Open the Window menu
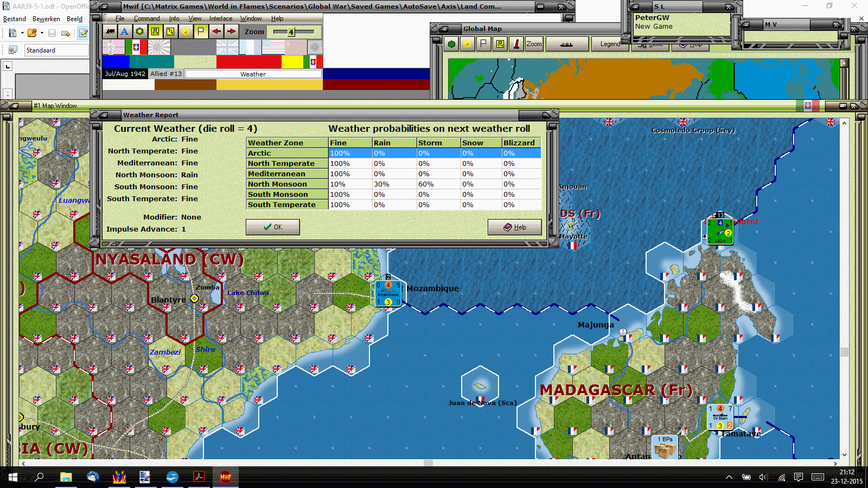Image resolution: width=868 pixels, height=488 pixels. [x=251, y=18]
